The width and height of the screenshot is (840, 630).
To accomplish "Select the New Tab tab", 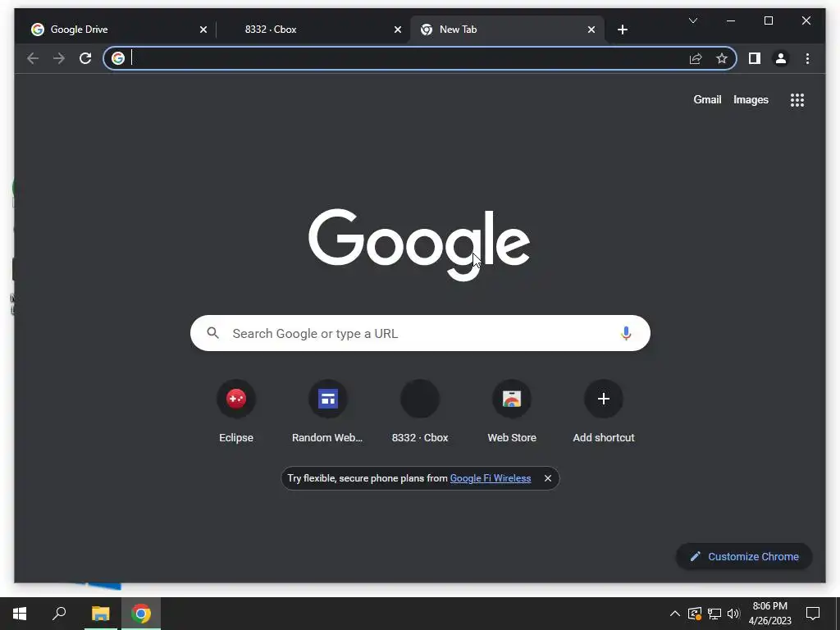I will pyautogui.click(x=506, y=30).
